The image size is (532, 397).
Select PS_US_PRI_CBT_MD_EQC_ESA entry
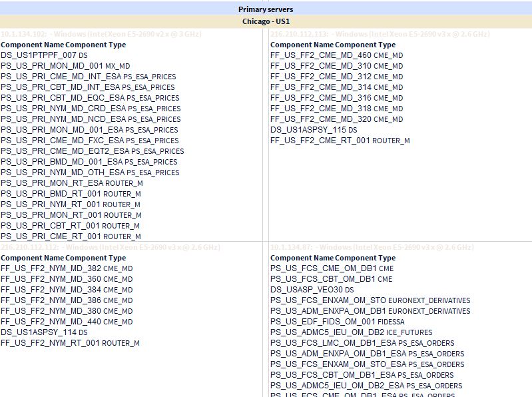(90, 98)
